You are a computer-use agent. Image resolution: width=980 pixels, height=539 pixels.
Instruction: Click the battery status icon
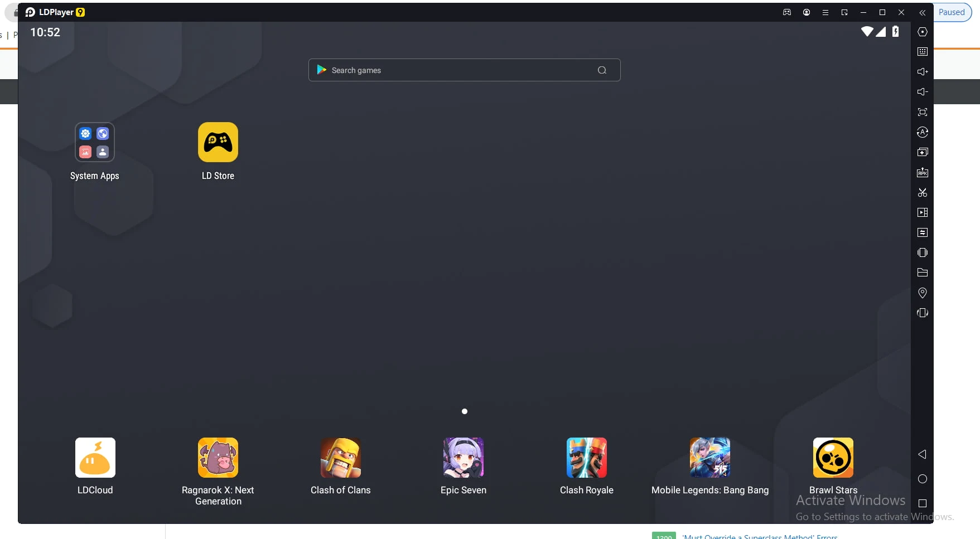click(x=895, y=32)
